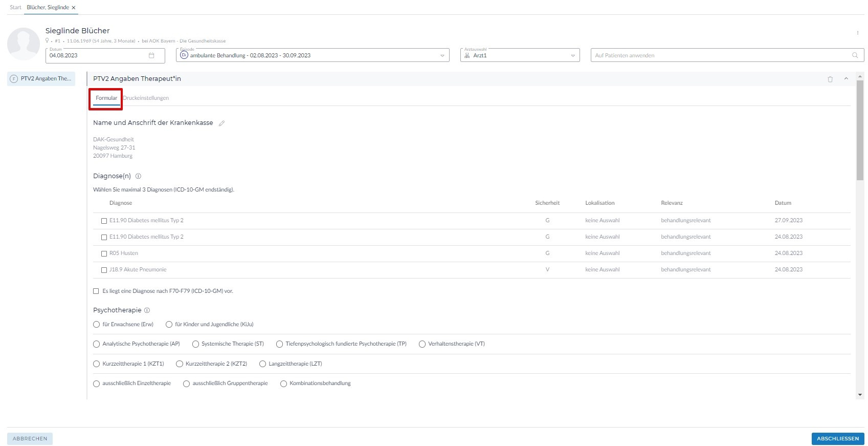Click the search magnifier in patient field
Viewport: 868px width, 446px height.
[855, 55]
